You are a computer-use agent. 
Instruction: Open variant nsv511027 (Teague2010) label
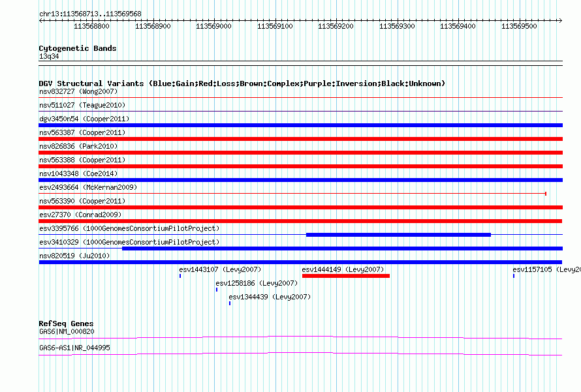[x=82, y=105]
